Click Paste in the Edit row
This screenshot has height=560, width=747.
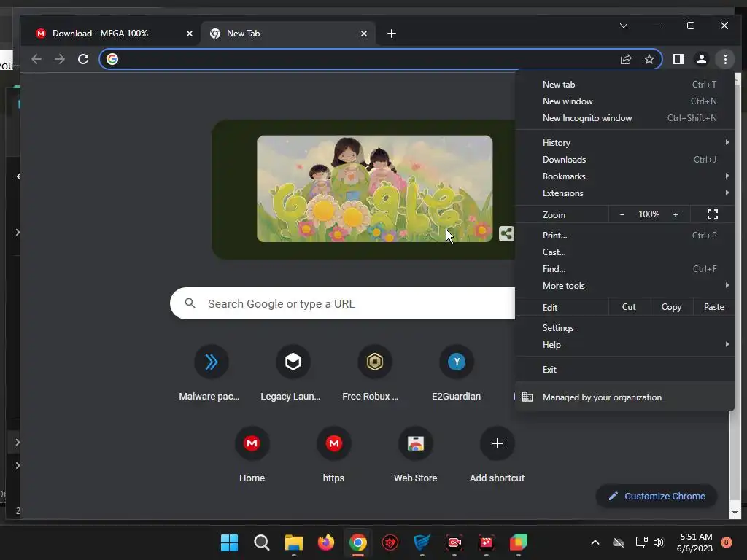[x=713, y=307]
